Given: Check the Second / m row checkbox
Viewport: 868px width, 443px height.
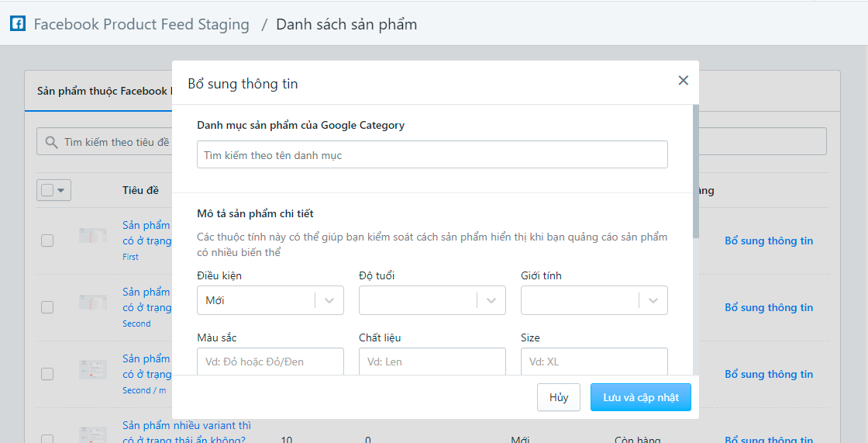Looking at the screenshot, I should (47, 374).
